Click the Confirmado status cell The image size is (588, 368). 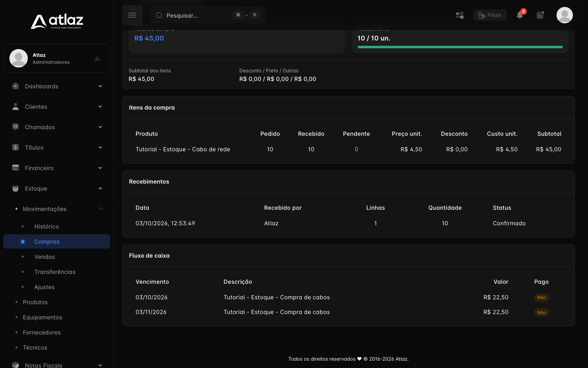click(509, 223)
